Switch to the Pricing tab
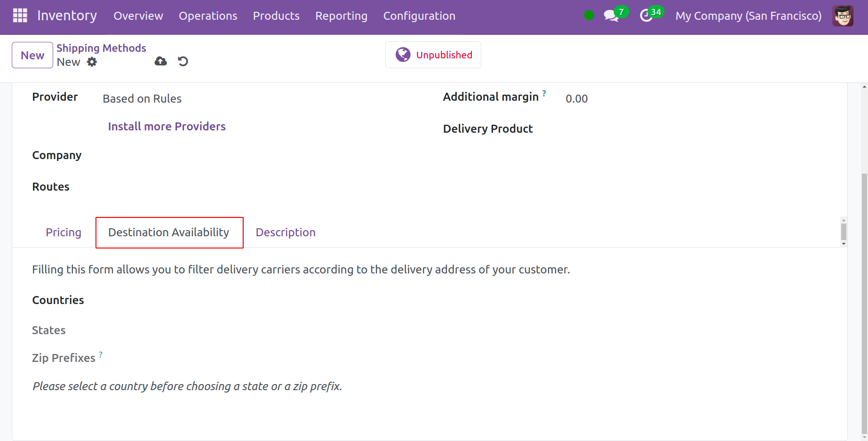 [x=64, y=233]
